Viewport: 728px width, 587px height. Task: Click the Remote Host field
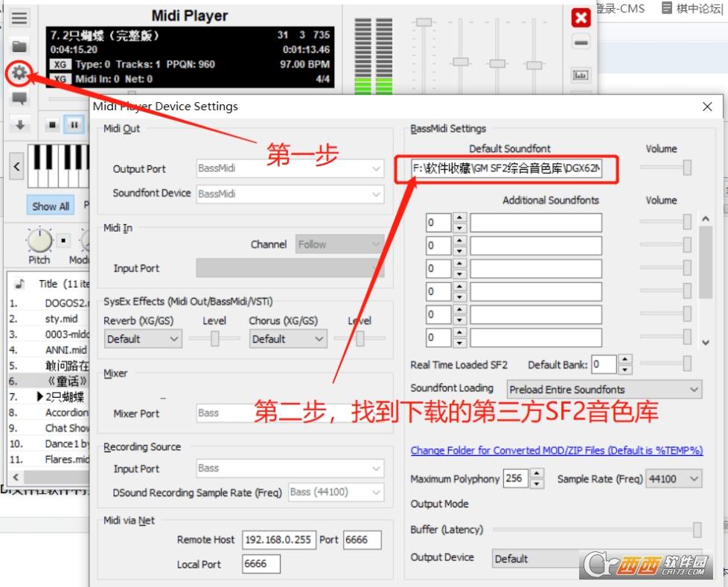click(x=278, y=539)
